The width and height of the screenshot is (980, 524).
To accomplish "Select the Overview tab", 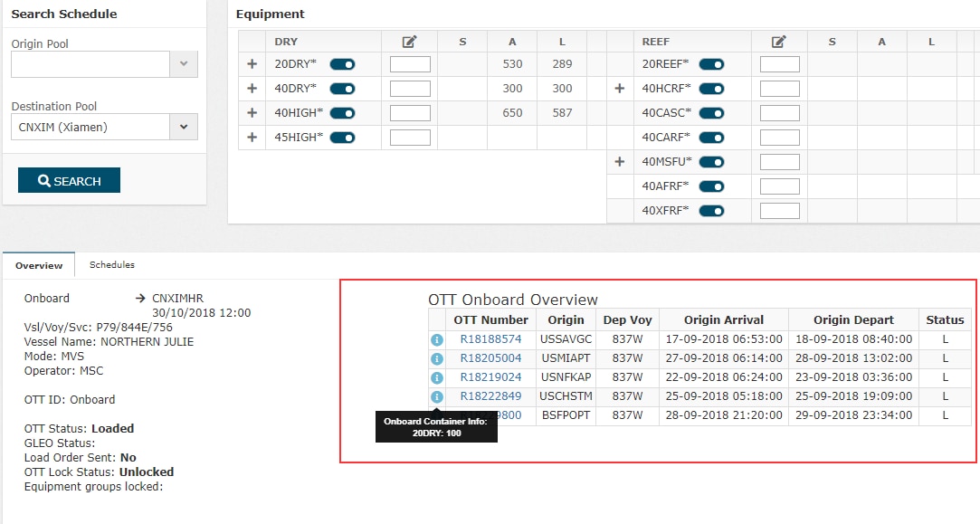I will (39, 266).
